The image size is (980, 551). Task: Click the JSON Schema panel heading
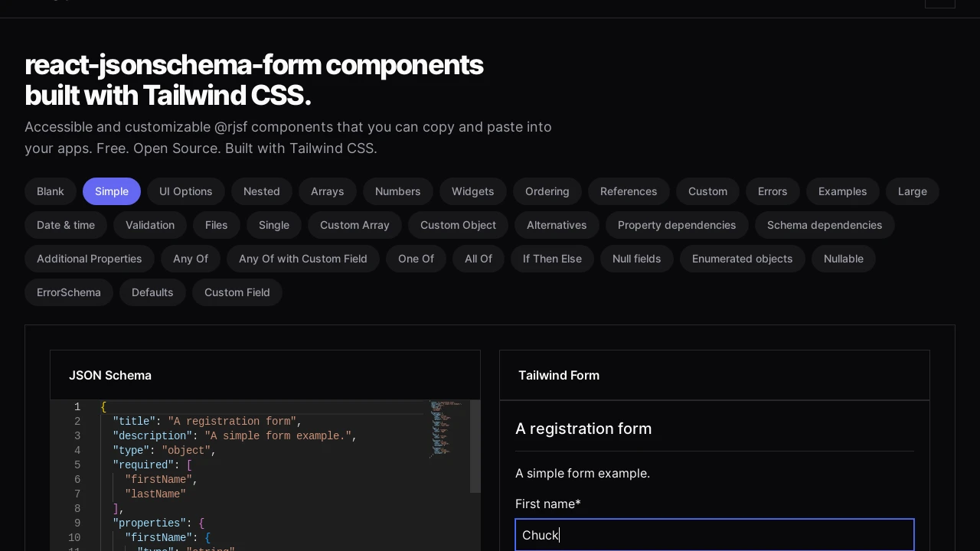(110, 375)
